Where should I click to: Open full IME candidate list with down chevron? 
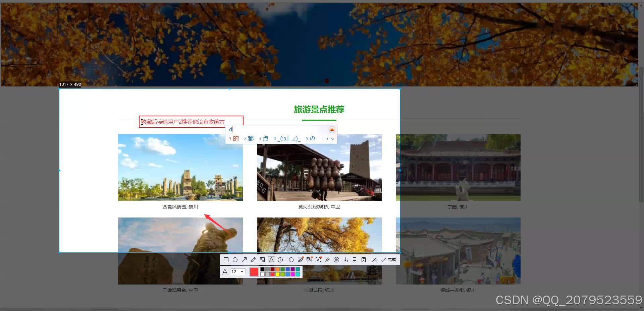tap(332, 139)
